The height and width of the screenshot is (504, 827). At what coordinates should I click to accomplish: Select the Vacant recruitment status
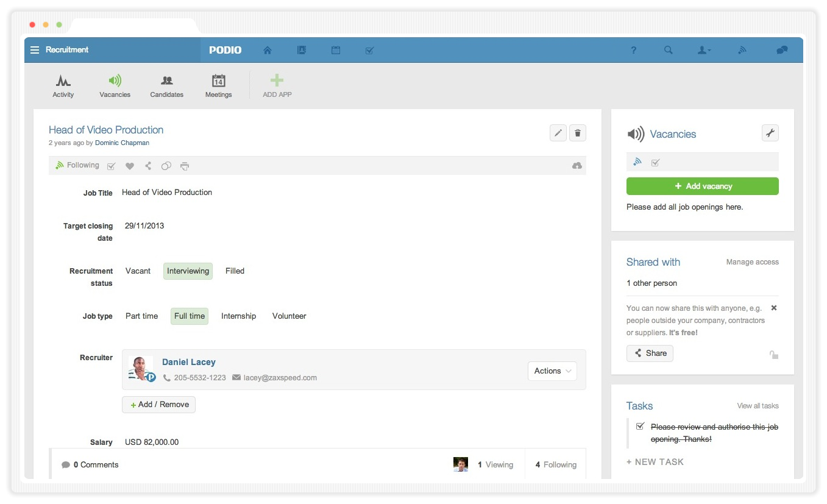[x=138, y=271]
